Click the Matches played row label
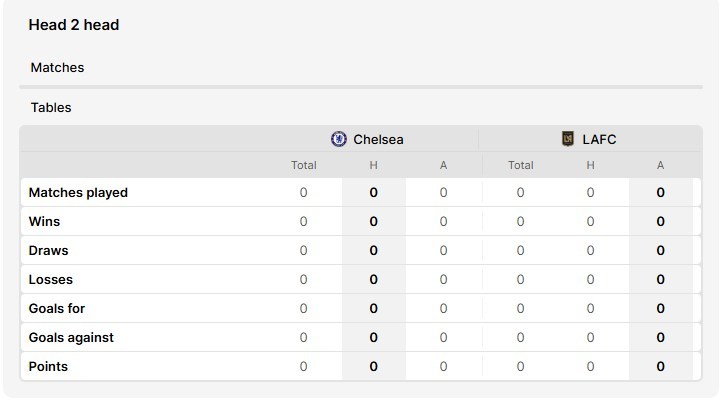Image resolution: width=726 pixels, height=401 pixels. pos(78,193)
